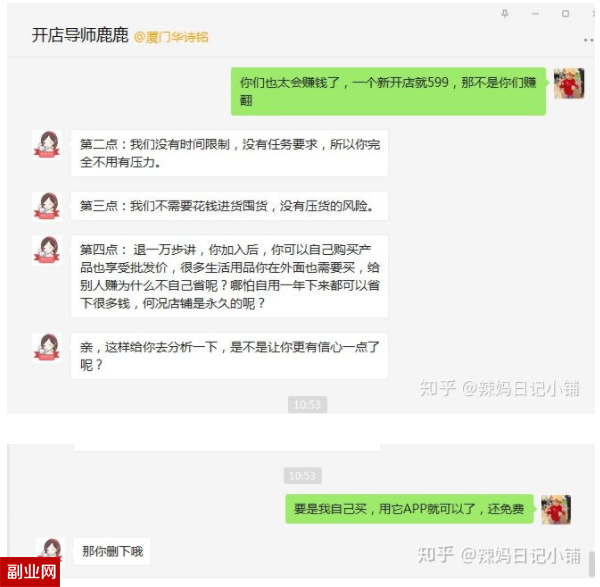
Task: Open the chat details via three-dots menu
Action: (589, 40)
